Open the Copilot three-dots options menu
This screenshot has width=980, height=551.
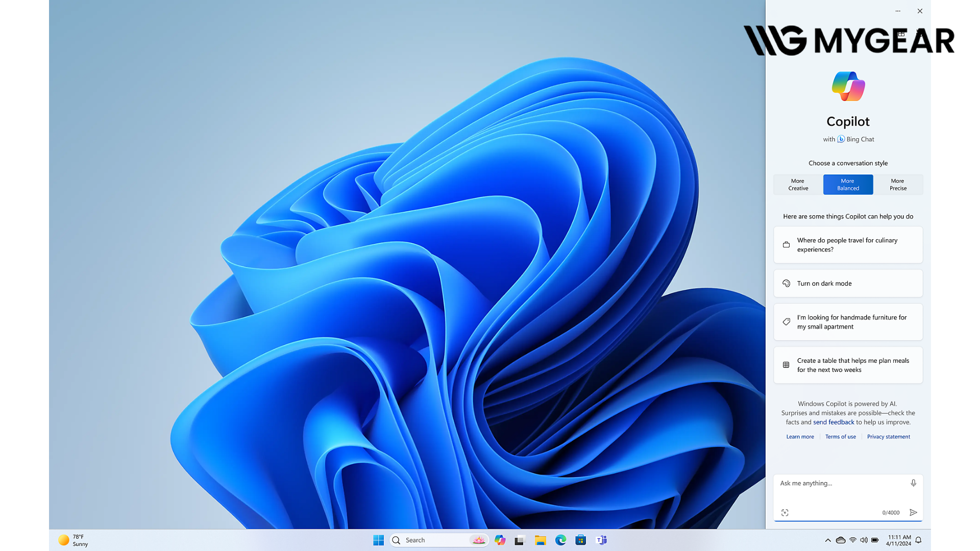[x=898, y=11]
